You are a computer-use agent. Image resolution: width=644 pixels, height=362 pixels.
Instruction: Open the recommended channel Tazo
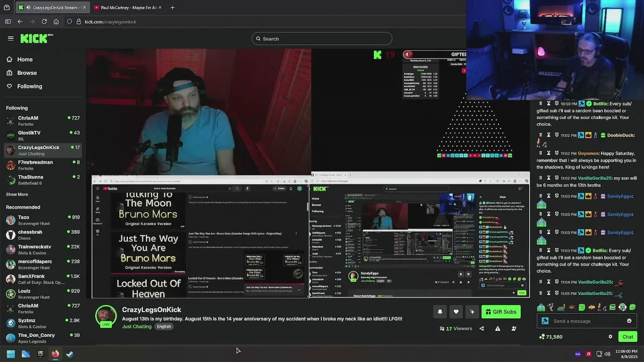coord(43,220)
